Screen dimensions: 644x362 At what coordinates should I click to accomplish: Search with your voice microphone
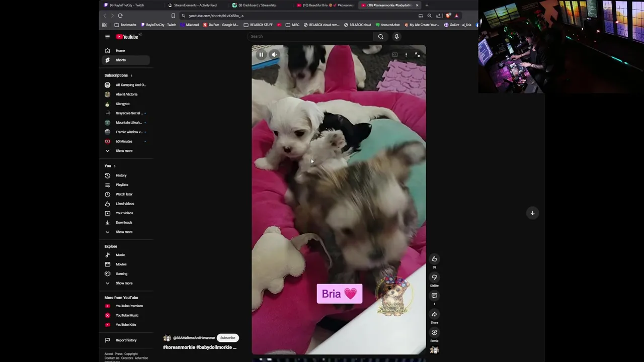[396, 36]
